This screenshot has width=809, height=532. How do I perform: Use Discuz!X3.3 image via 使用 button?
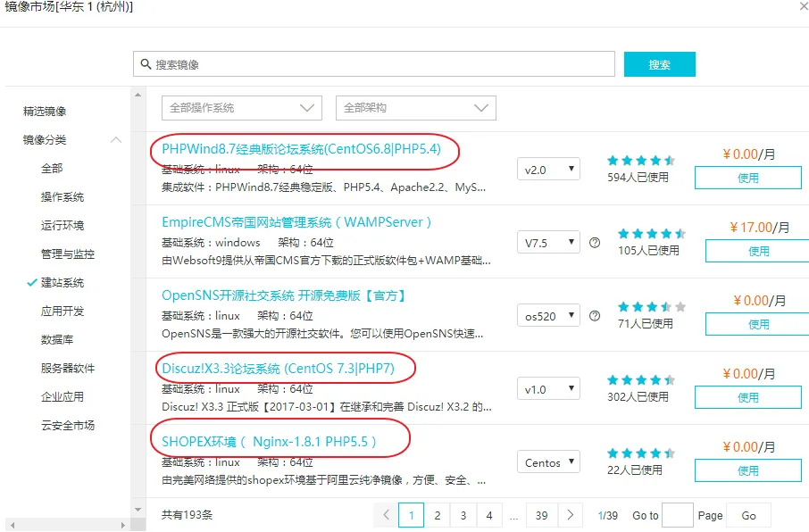(748, 398)
